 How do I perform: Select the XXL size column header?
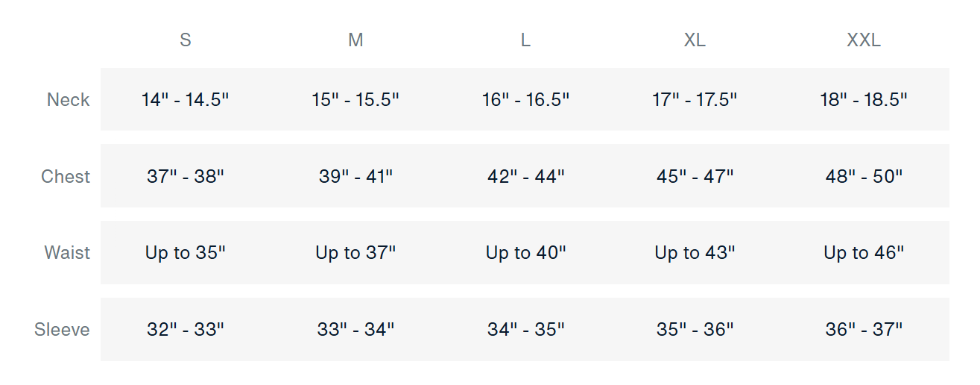pos(864,40)
